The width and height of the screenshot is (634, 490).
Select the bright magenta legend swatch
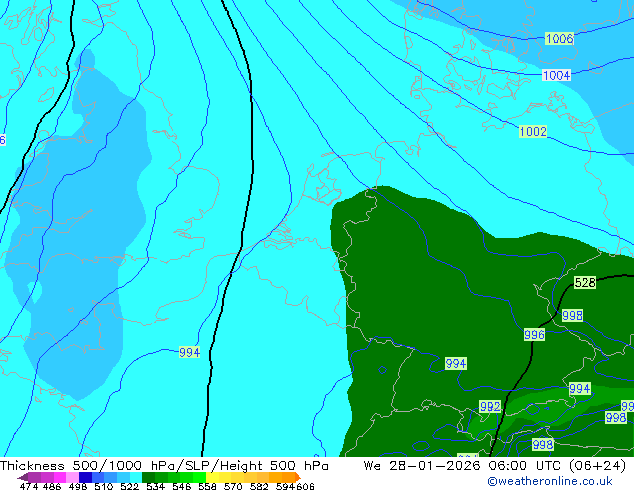(60, 477)
